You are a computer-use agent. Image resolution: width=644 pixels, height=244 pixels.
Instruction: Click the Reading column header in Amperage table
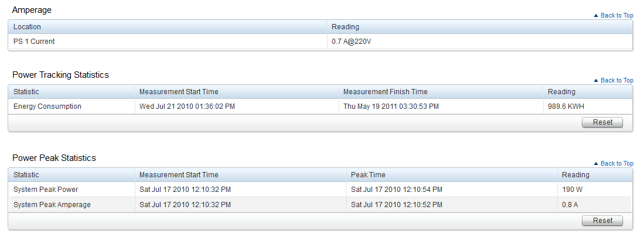click(345, 27)
